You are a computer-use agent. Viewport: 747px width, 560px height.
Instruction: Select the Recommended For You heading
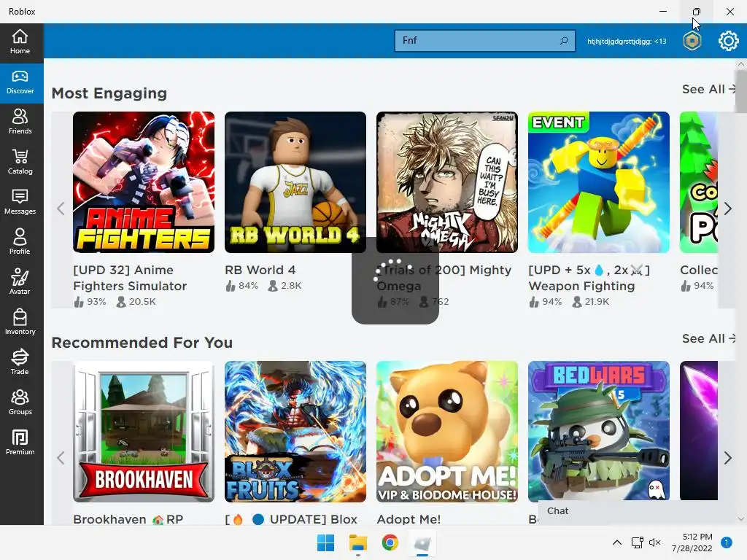[142, 343]
